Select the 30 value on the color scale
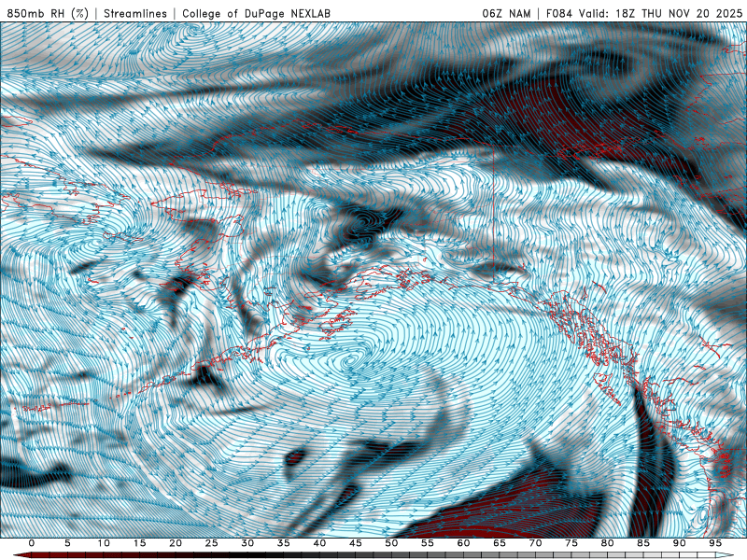This screenshot has width=747, height=560. coord(247,543)
